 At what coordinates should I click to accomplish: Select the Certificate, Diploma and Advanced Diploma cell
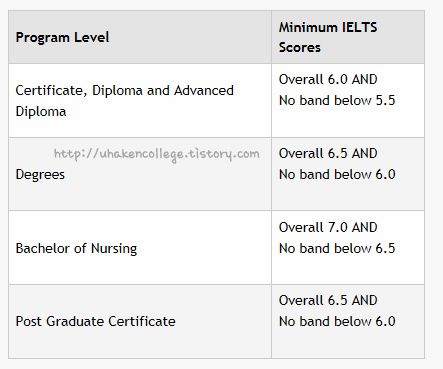140,100
